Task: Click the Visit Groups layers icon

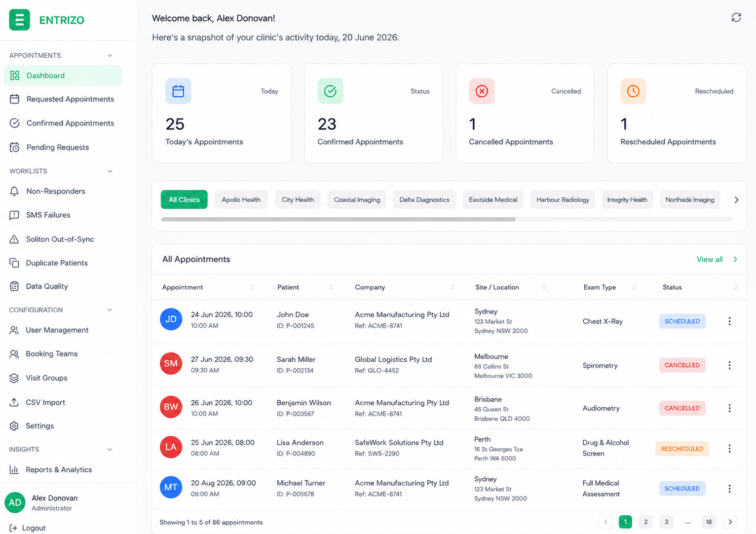Action: (14, 378)
